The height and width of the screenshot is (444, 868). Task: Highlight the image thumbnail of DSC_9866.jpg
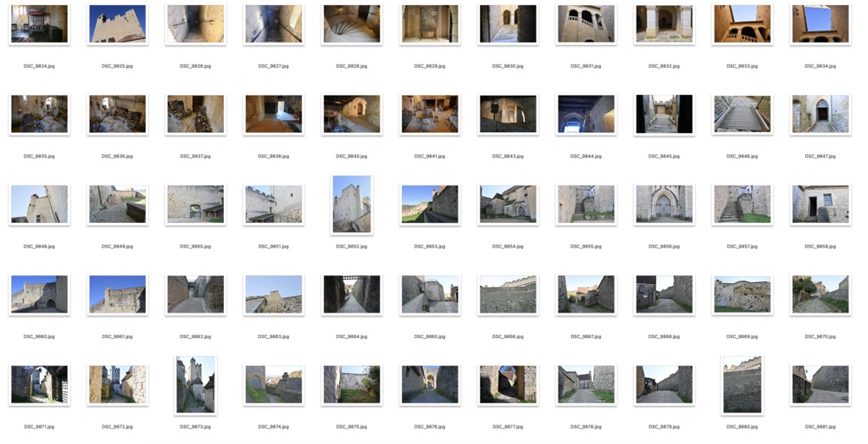[x=508, y=295]
